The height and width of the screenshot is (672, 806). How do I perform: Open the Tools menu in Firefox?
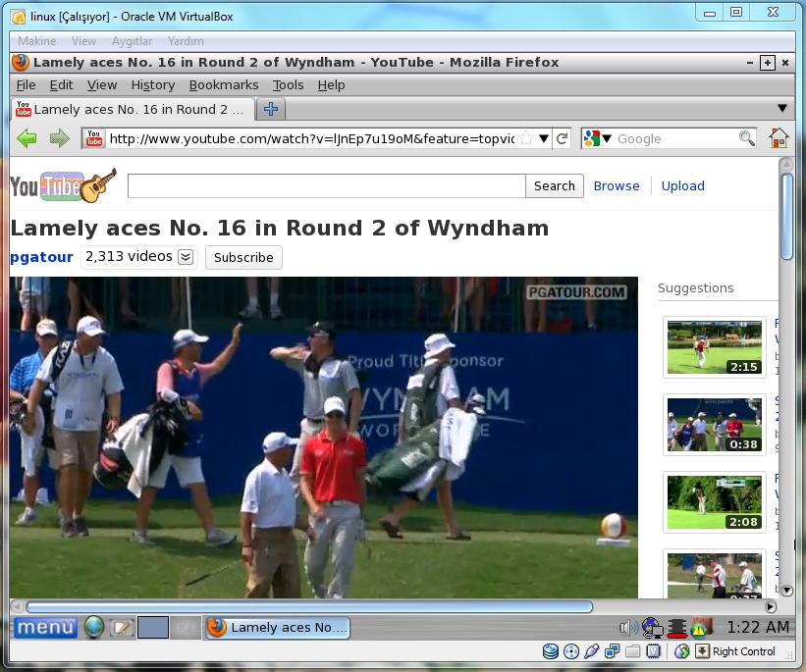288,84
